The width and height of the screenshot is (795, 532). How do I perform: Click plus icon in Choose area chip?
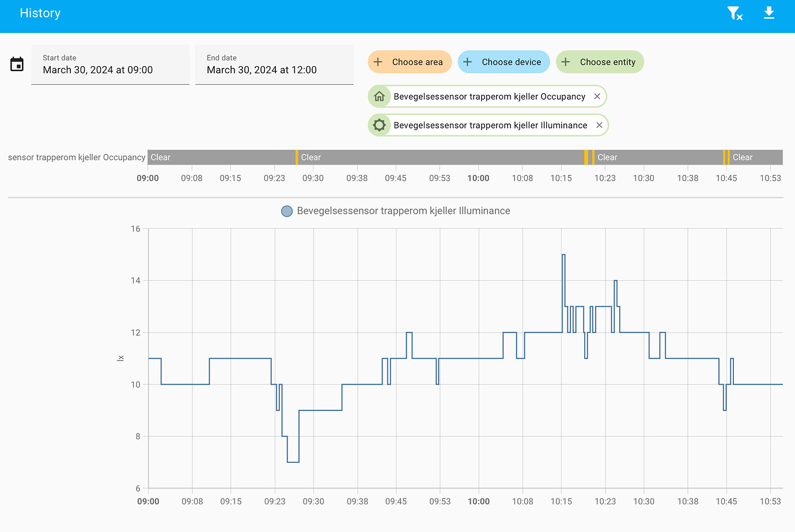pyautogui.click(x=378, y=62)
